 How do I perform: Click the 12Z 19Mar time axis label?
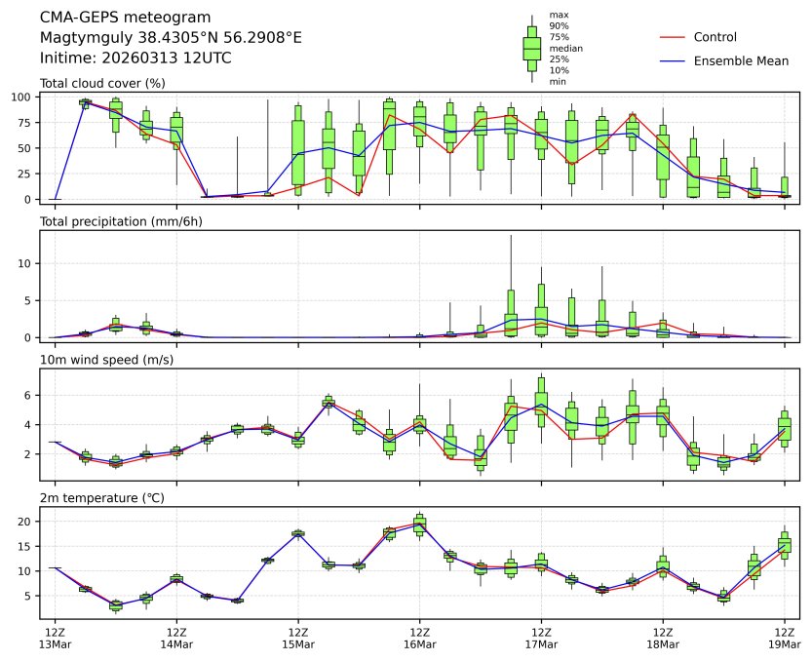pyautogui.click(x=784, y=639)
